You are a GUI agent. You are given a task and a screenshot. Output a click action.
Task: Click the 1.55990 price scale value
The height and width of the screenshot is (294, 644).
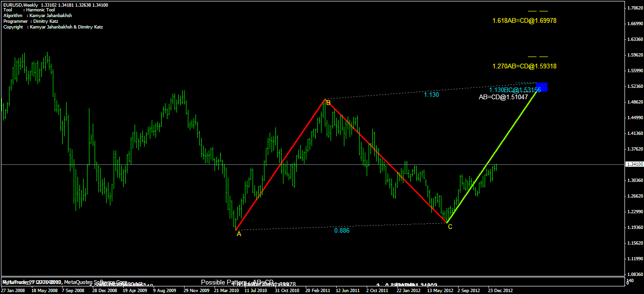(x=635, y=71)
